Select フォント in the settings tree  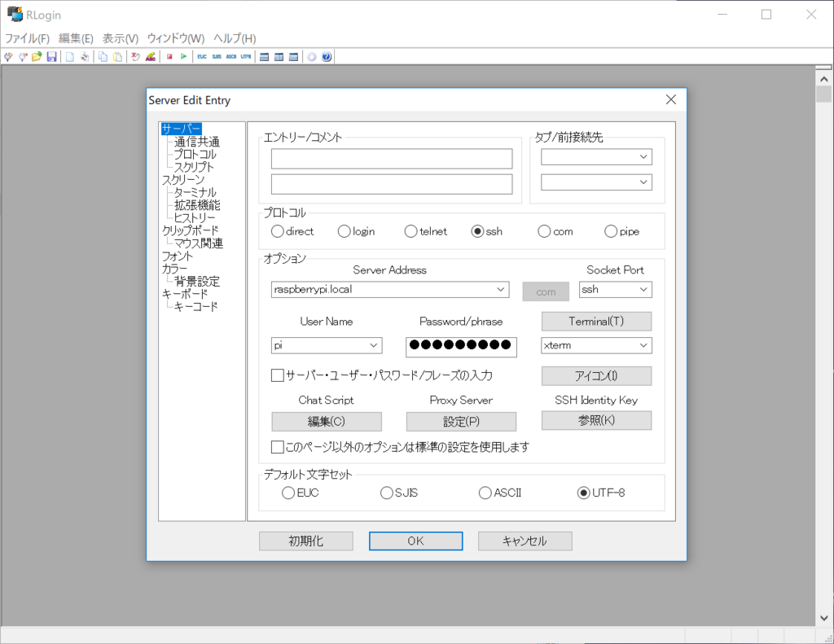[178, 256]
